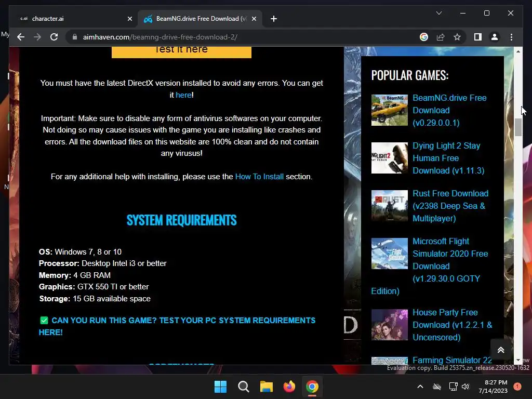This screenshot has width=532, height=399.
Task: Open the volume control tray icon
Action: tap(465, 387)
